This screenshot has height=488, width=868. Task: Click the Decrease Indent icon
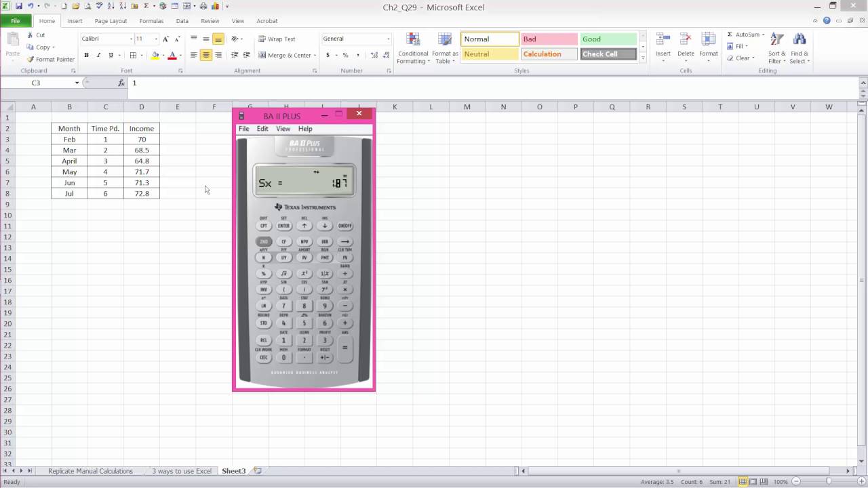point(235,56)
